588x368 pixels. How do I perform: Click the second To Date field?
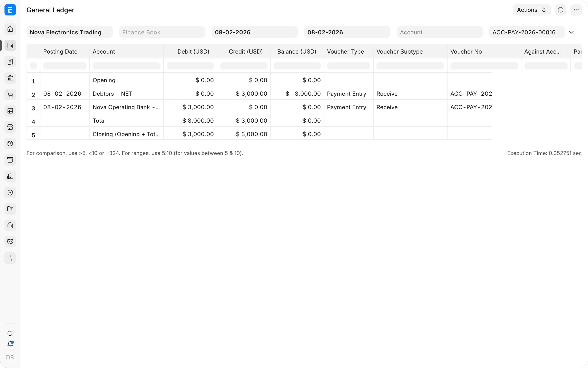tap(347, 32)
